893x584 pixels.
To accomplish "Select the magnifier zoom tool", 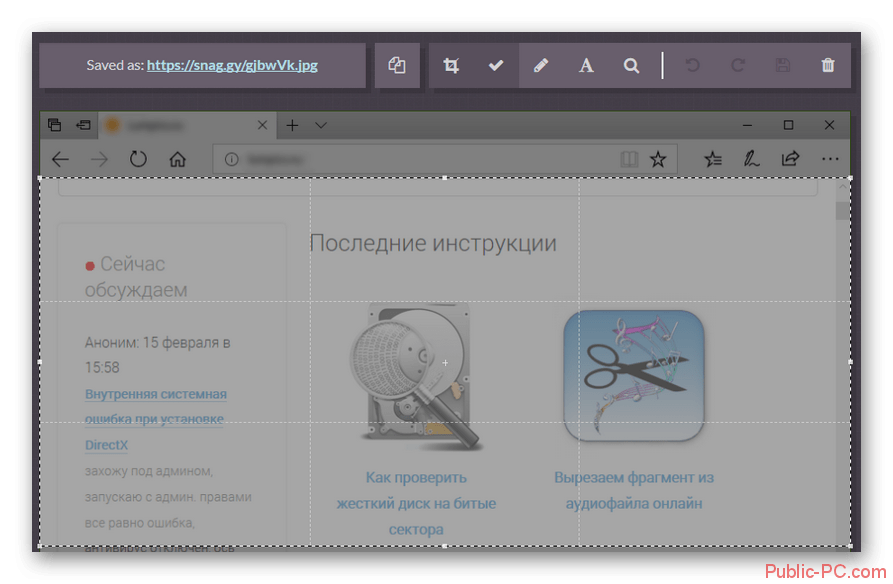I will (631, 65).
